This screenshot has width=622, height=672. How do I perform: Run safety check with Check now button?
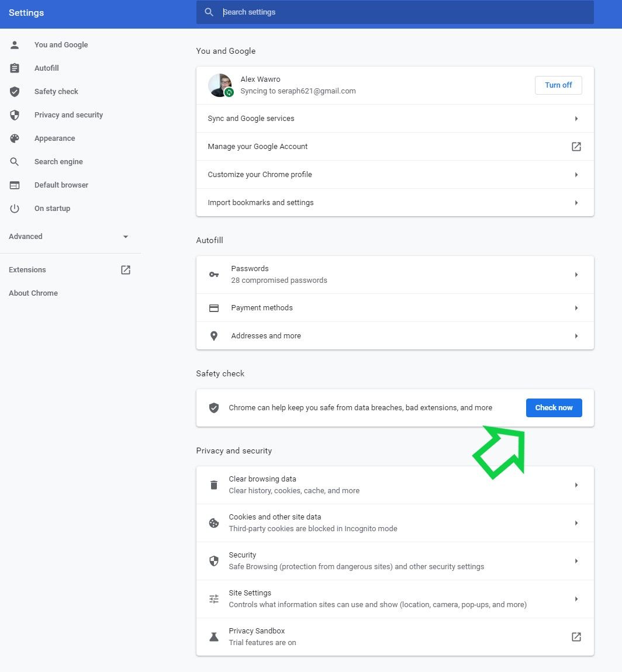(x=553, y=407)
